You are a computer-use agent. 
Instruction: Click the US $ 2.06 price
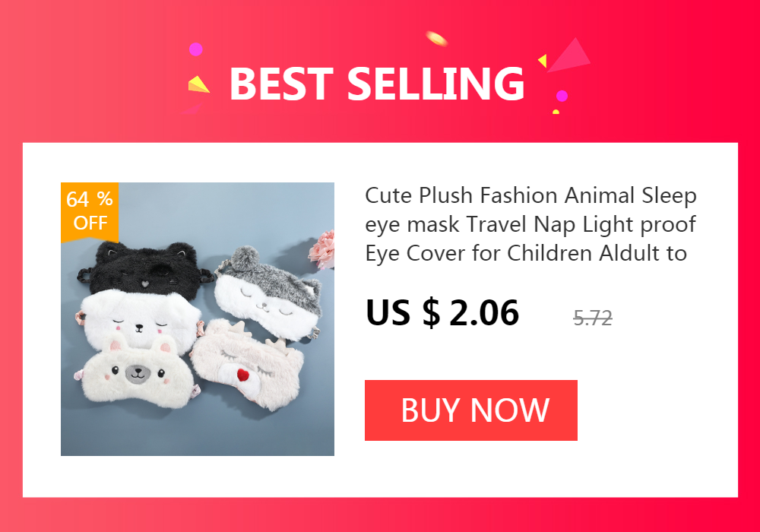(442, 312)
